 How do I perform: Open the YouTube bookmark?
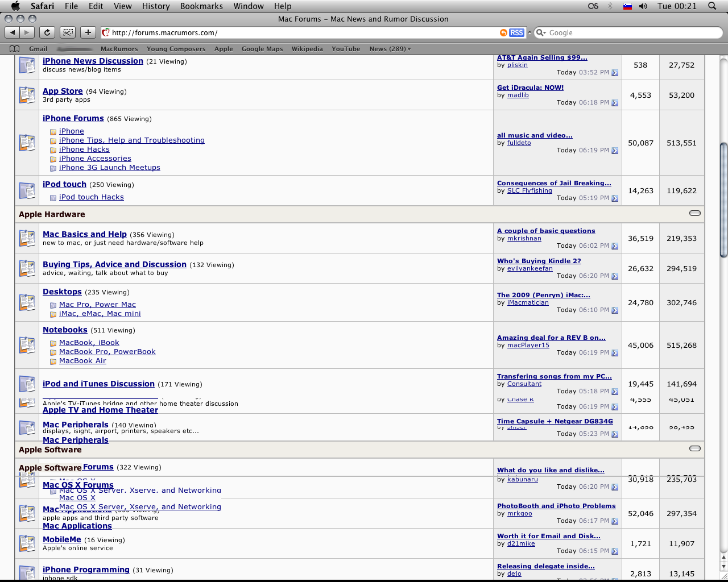click(346, 49)
